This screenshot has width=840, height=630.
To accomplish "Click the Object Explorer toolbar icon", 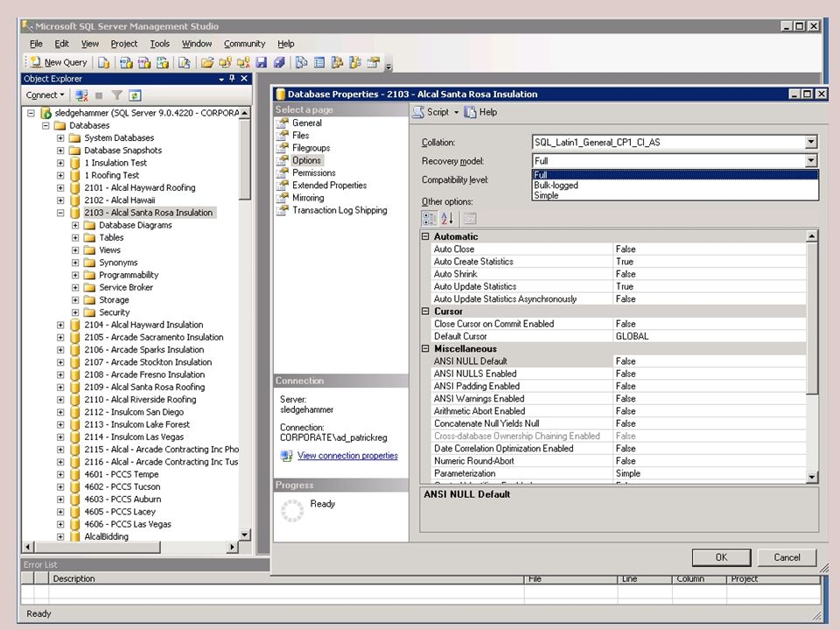I will [337, 63].
